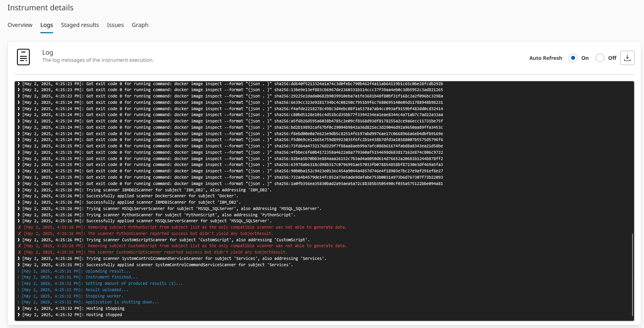The width and height of the screenshot is (644, 328).
Task: Open the Graph tab
Action: (140, 25)
